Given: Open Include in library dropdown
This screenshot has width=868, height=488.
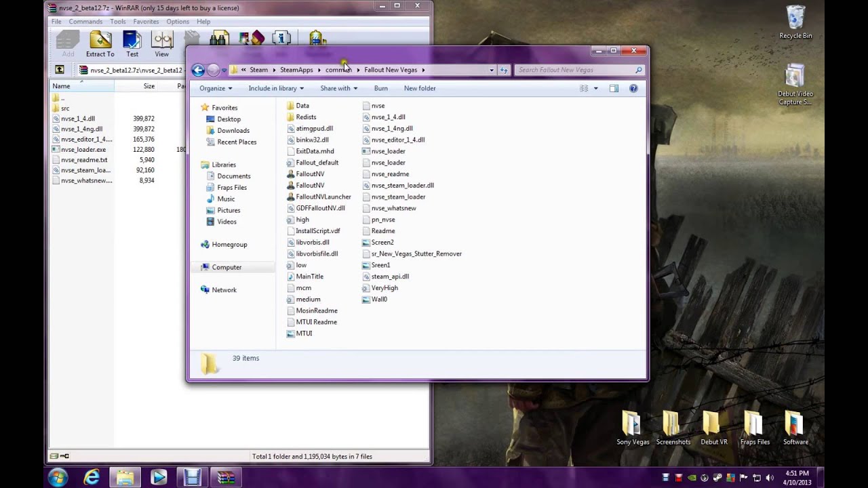Looking at the screenshot, I should click(276, 88).
